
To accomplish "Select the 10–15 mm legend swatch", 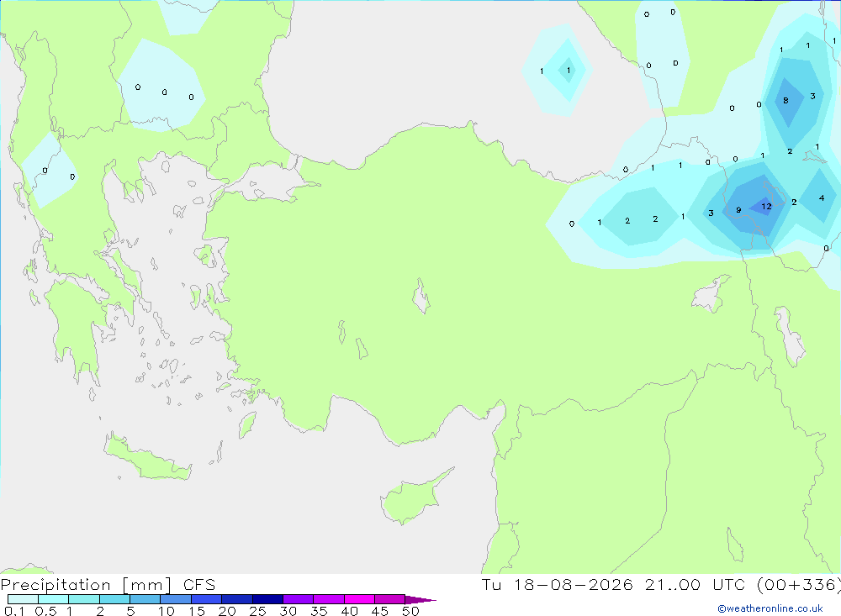I will (176, 599).
